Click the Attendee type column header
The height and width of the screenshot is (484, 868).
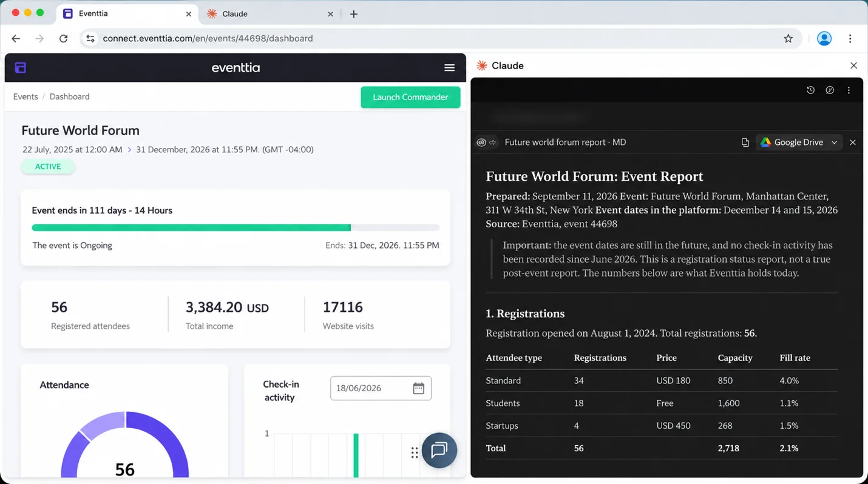514,358
